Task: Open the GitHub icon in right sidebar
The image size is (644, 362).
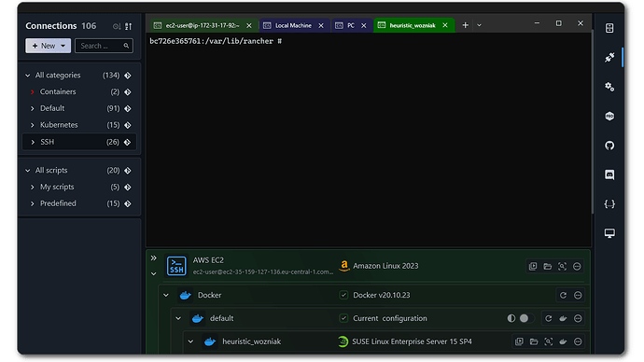Action: [609, 146]
